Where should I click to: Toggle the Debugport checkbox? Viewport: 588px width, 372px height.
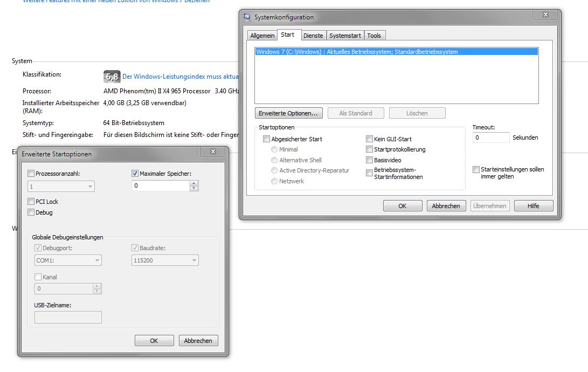point(38,248)
